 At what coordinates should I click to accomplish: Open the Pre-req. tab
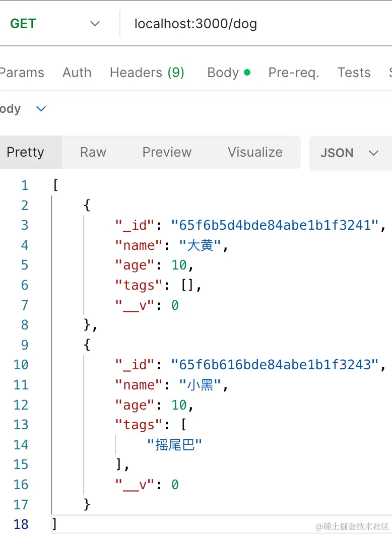[x=294, y=73]
